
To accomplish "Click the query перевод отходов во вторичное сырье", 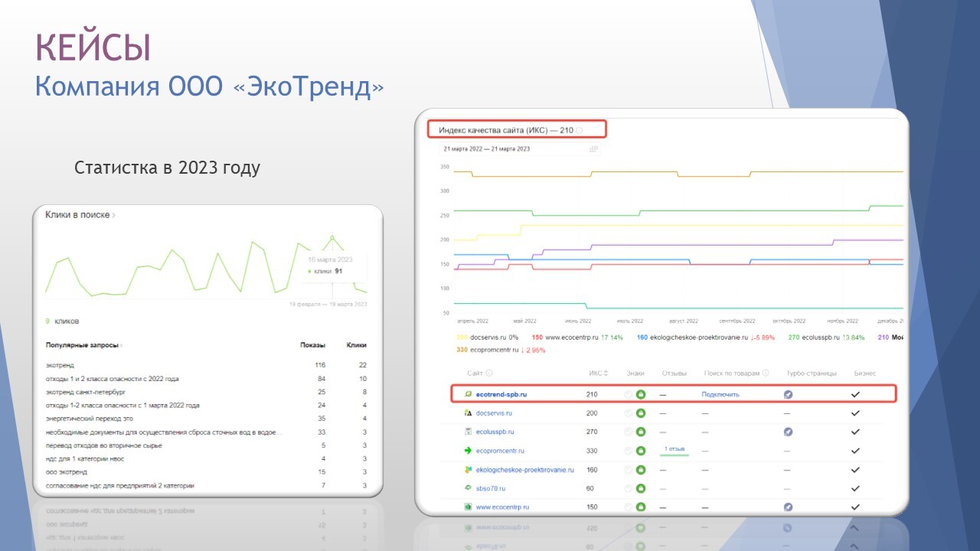I will point(103,445).
